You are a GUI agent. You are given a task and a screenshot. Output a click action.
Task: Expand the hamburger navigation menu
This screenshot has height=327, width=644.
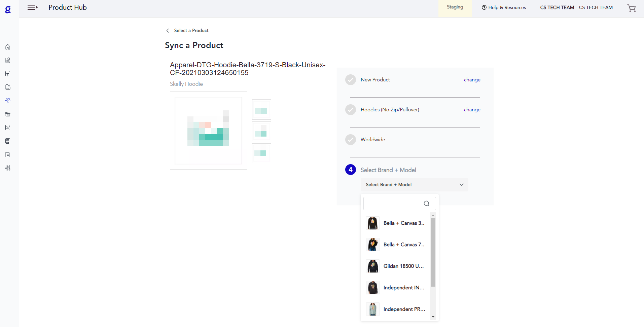(x=32, y=7)
